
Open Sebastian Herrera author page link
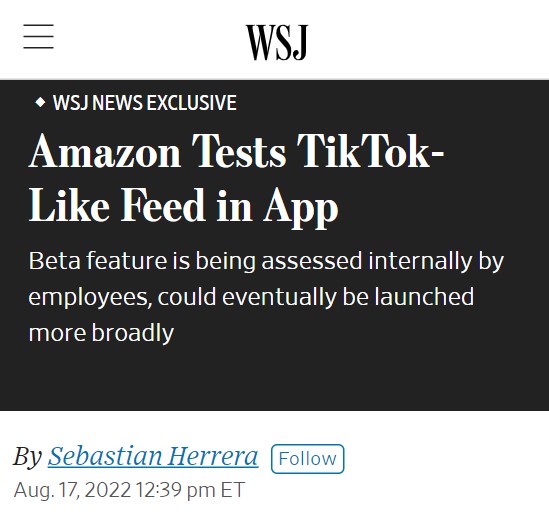(153, 456)
